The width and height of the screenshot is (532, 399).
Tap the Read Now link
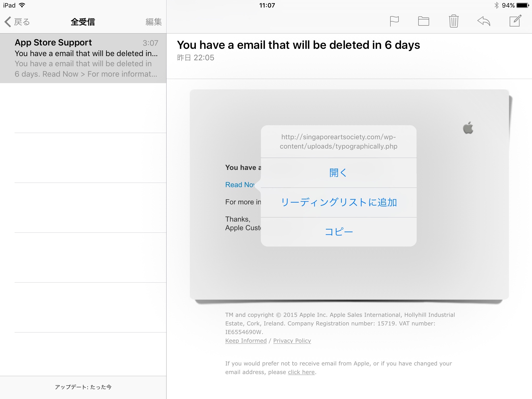pos(240,185)
